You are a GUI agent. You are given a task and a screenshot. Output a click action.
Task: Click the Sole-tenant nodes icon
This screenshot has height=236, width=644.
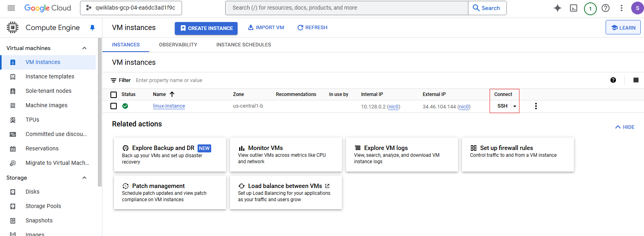13,91
